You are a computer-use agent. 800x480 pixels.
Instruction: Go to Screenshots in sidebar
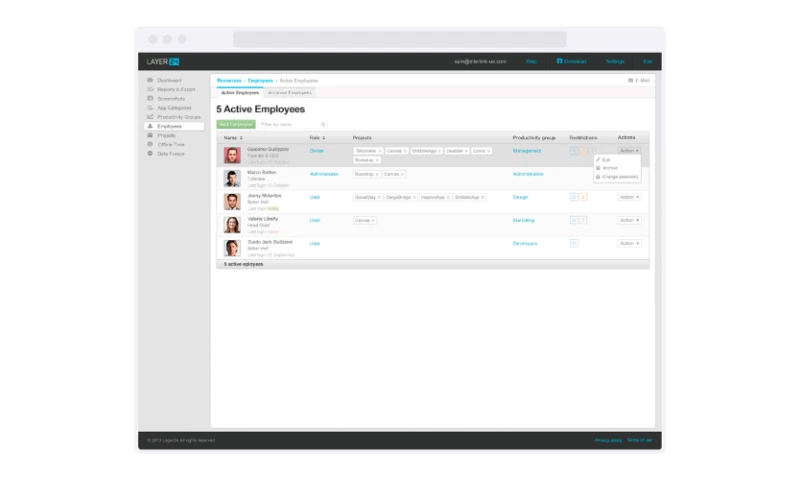tap(171, 98)
